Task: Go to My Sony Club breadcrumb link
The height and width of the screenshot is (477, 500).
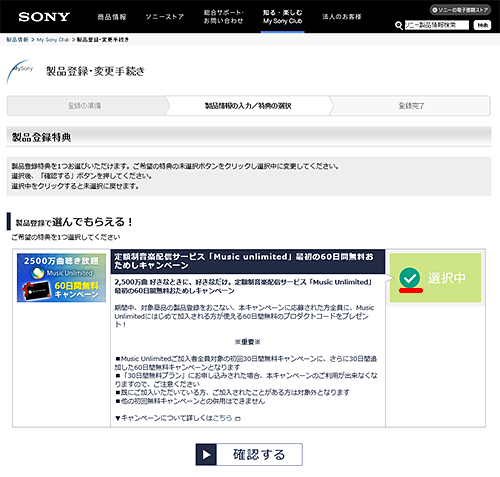Action: tap(53, 40)
